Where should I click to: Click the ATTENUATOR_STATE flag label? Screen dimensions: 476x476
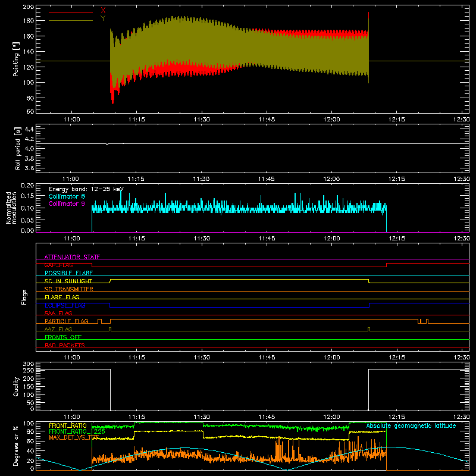[x=72, y=257]
